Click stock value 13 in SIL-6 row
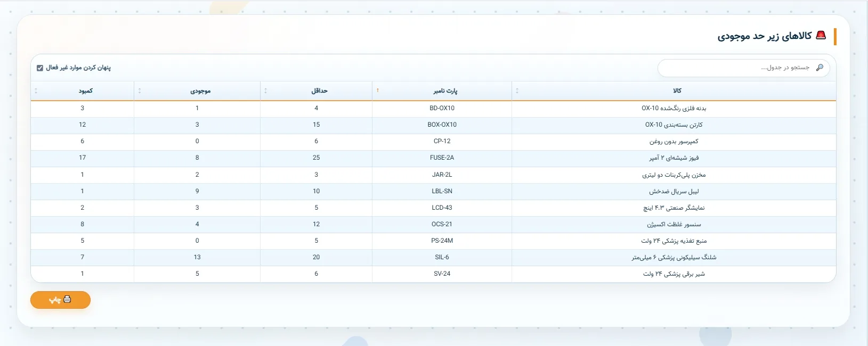Screen dimensions: 868x346 (197, 257)
